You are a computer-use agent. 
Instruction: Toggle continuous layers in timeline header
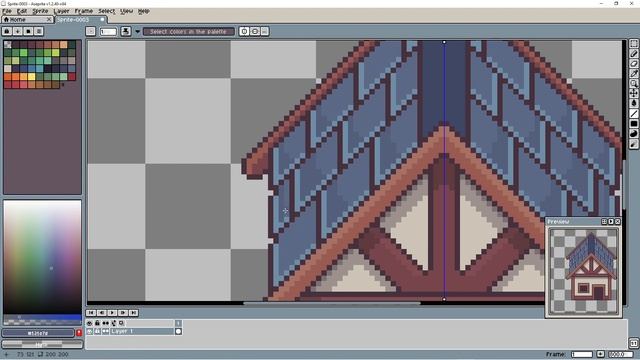pos(106,323)
